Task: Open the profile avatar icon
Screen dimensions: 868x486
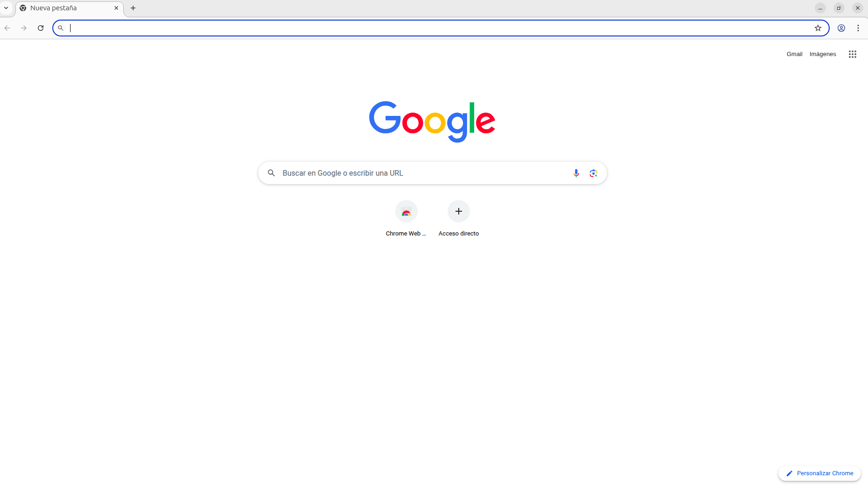Action: 841,28
